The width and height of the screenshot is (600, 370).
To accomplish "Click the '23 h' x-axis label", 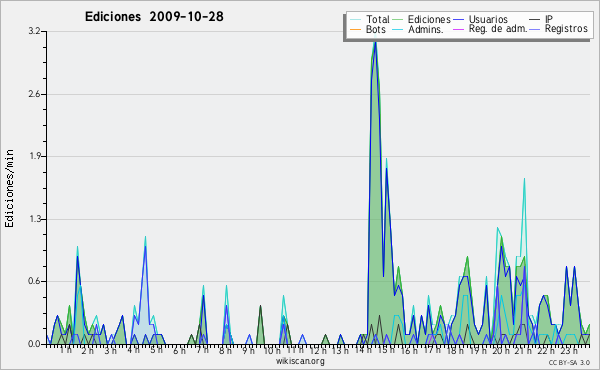I will click(x=569, y=350).
